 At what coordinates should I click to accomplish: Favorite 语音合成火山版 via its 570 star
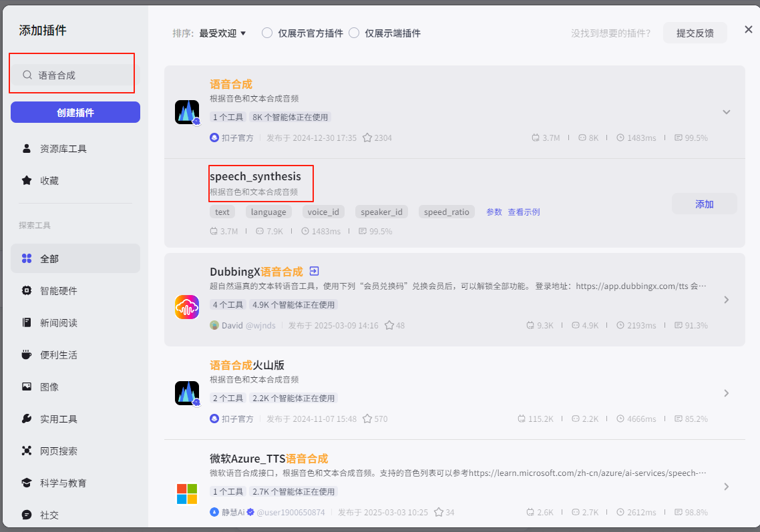click(x=367, y=419)
